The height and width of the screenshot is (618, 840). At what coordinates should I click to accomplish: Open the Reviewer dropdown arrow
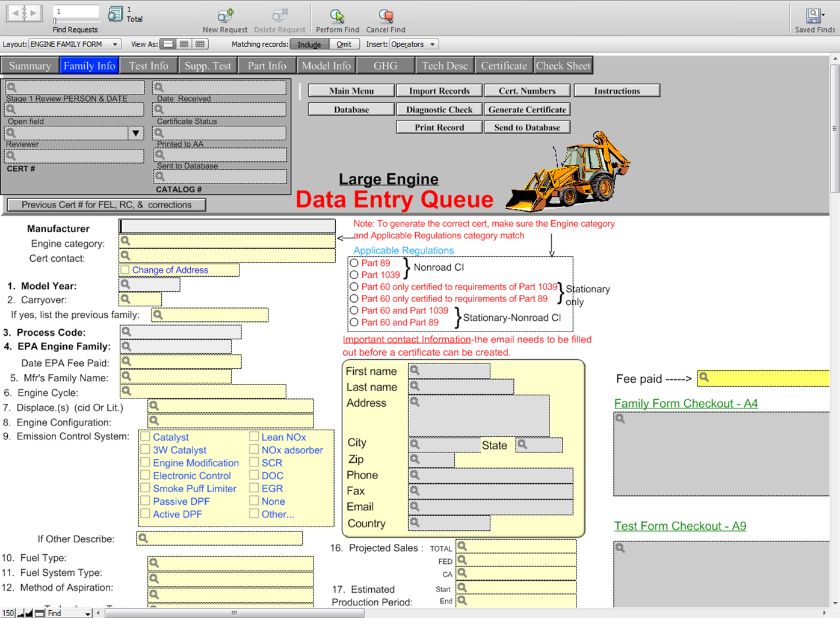(136, 133)
